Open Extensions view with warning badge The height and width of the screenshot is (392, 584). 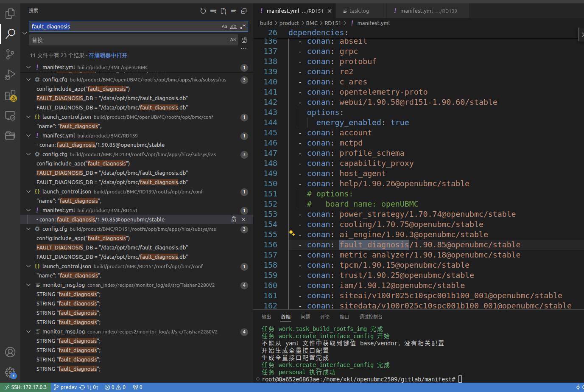(x=10, y=95)
